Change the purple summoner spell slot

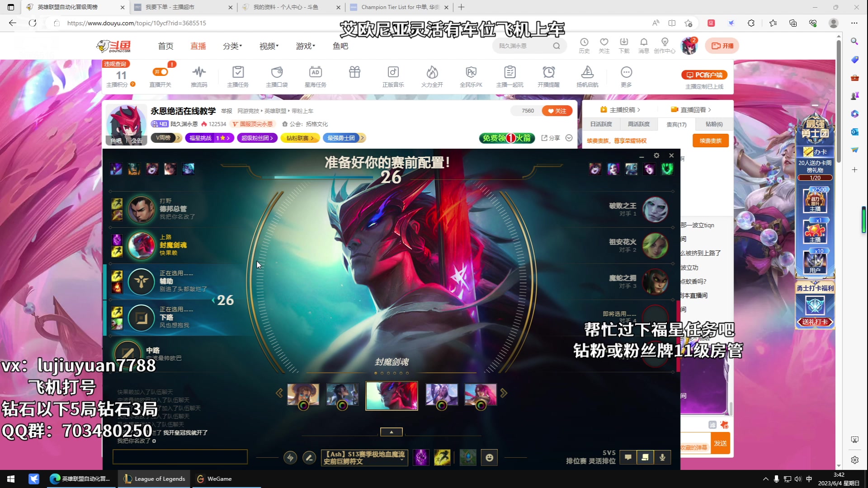coord(421,458)
